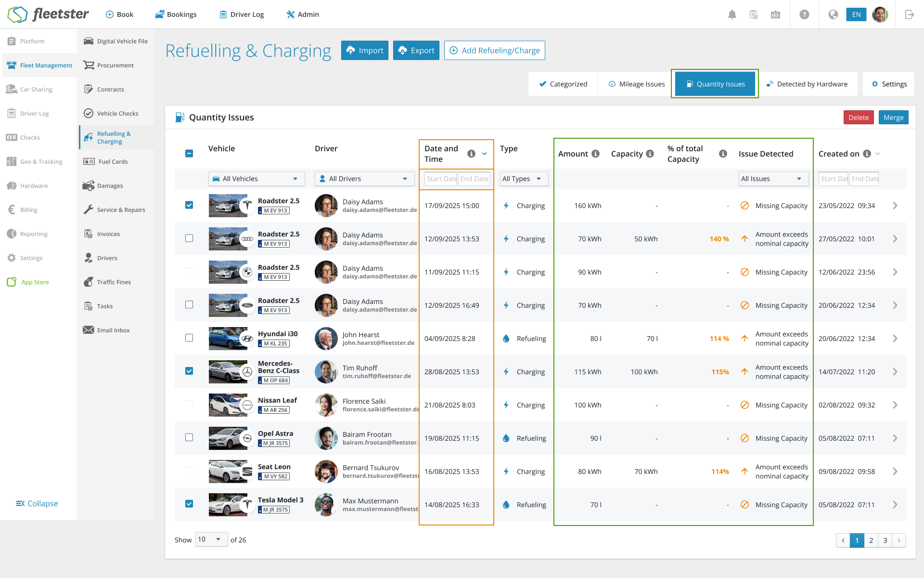Open user profile avatar
Viewport: 924px width, 578px height.
point(880,14)
